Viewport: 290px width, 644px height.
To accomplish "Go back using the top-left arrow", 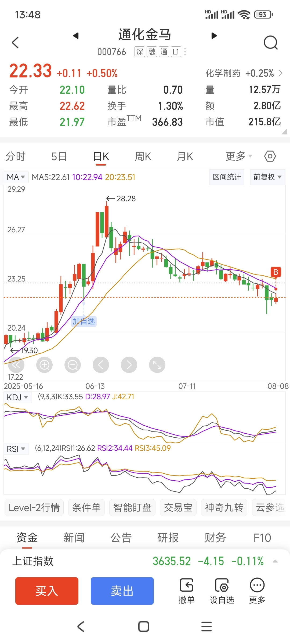I will pos(15,42).
